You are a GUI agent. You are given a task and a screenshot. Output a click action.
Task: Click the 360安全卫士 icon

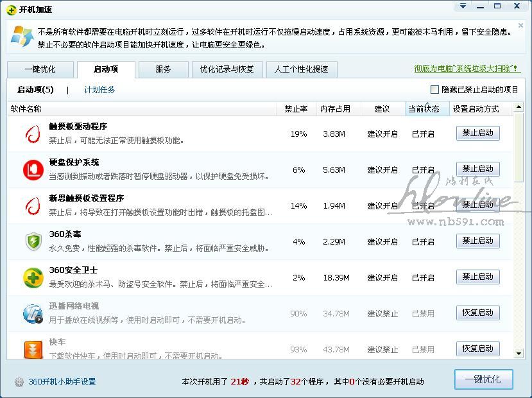tap(33, 277)
